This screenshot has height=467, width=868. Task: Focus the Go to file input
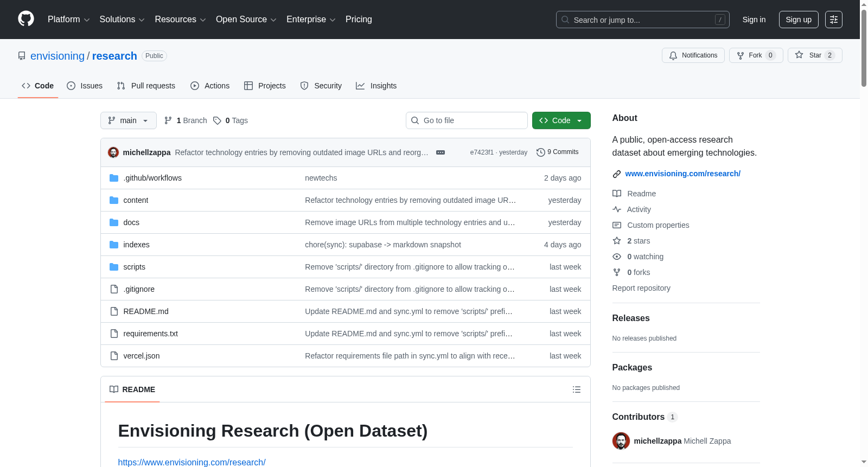click(x=467, y=120)
